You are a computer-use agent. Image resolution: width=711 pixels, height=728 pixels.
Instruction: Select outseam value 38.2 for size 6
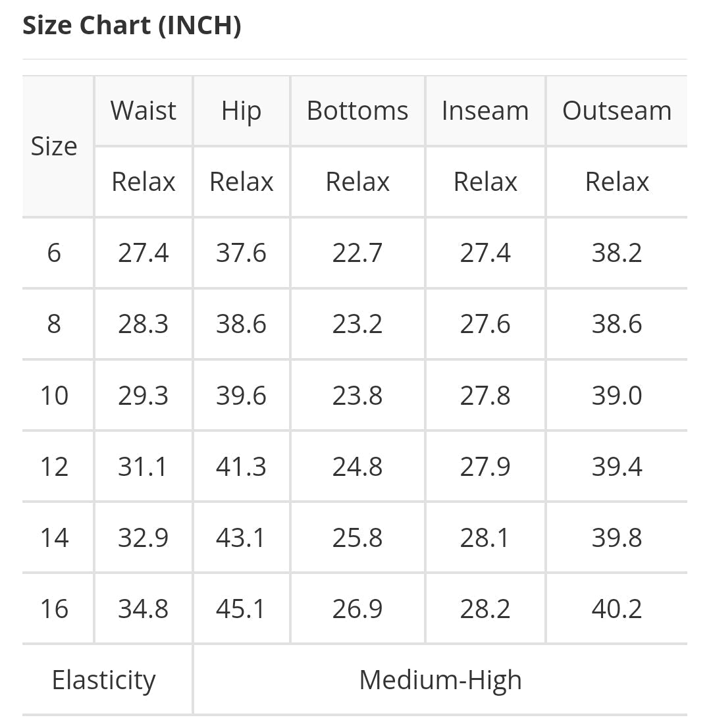[617, 253]
